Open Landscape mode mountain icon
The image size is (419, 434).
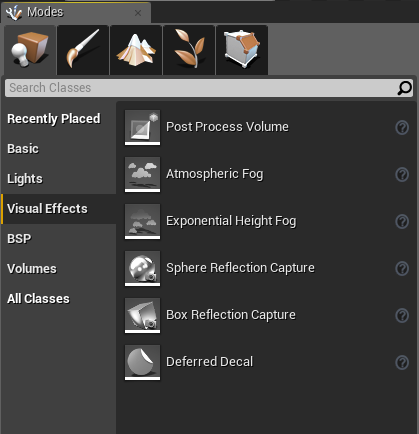click(136, 50)
